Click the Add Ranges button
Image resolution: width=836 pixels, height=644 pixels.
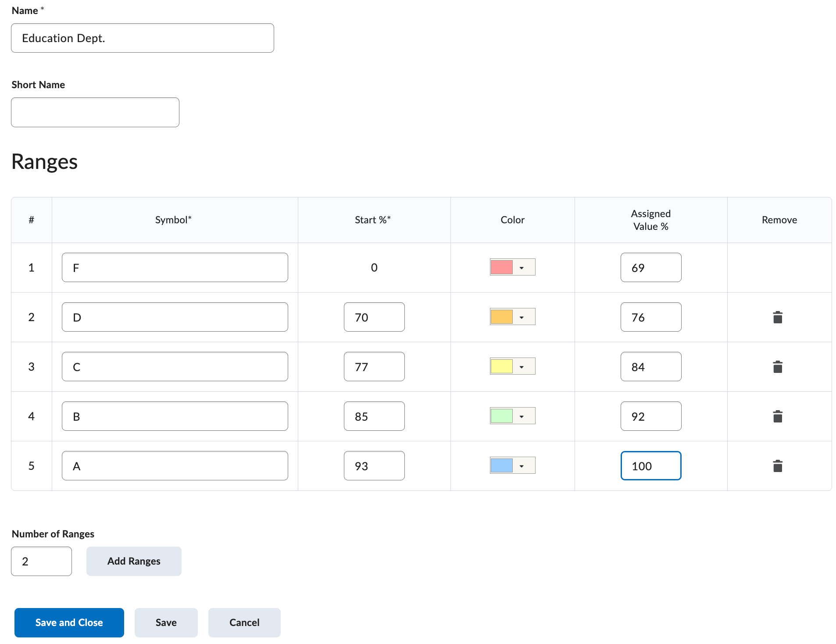[134, 561]
